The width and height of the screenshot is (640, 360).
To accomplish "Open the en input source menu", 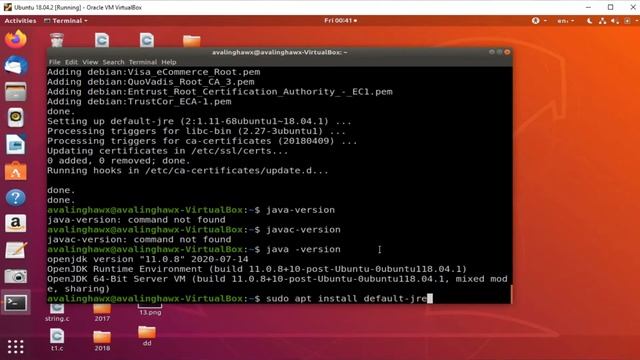I will click(566, 20).
